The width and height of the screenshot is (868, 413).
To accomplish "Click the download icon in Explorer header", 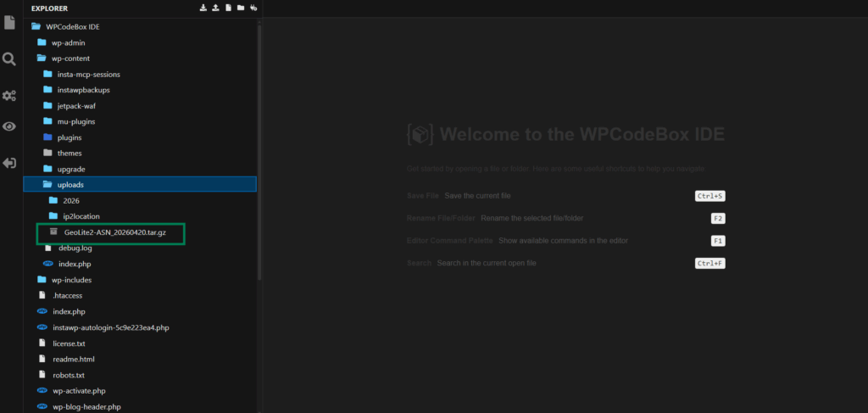I will (x=203, y=8).
